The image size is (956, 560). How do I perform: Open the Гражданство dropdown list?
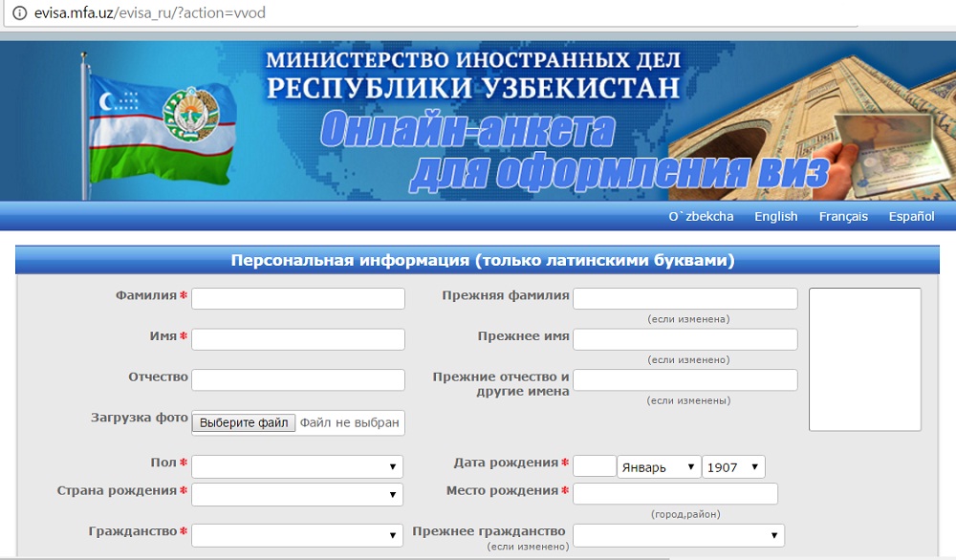coord(297,534)
